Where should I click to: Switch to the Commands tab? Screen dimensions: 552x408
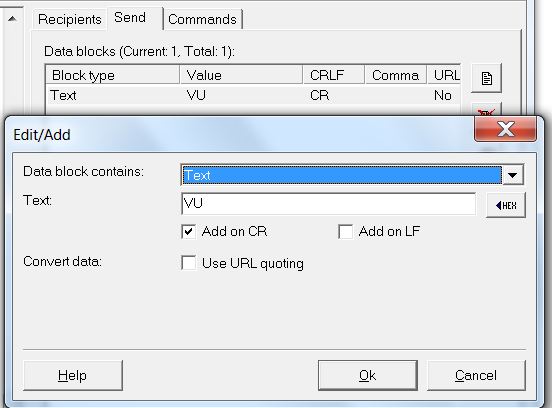point(202,19)
